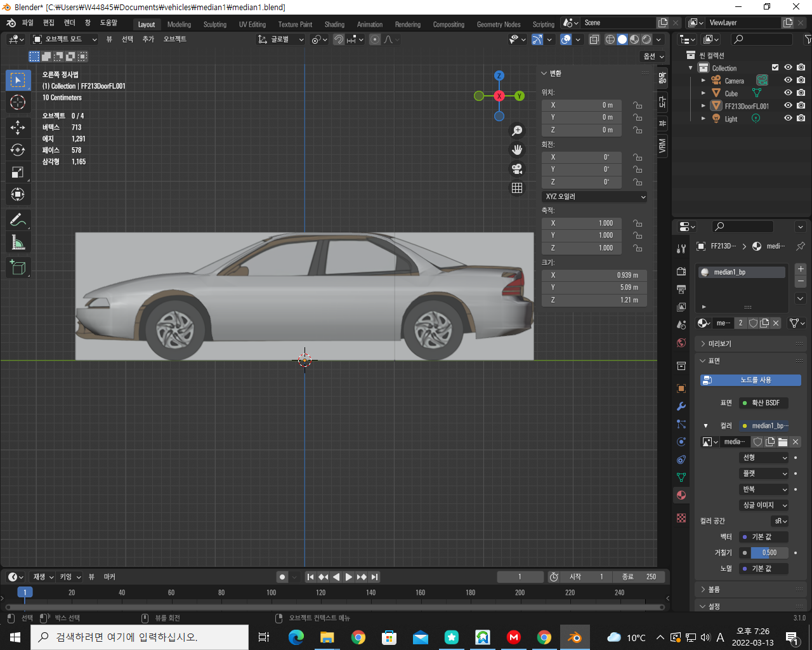The image size is (812, 650).
Task: Toggle camera view in viewport
Action: pyautogui.click(x=517, y=169)
